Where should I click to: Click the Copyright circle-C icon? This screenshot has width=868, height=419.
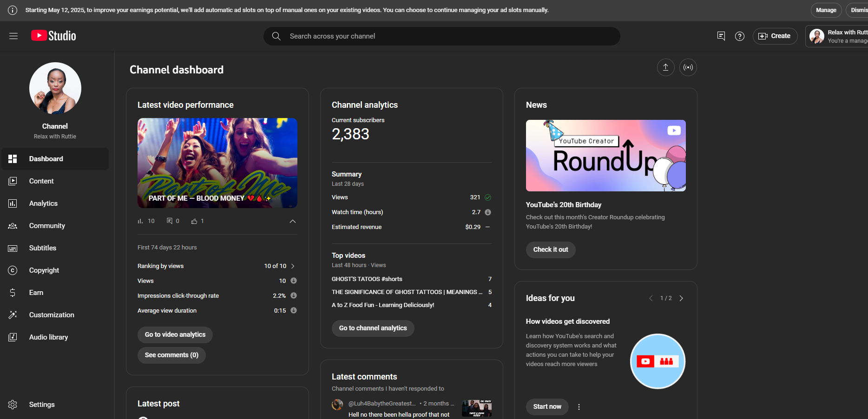13,270
